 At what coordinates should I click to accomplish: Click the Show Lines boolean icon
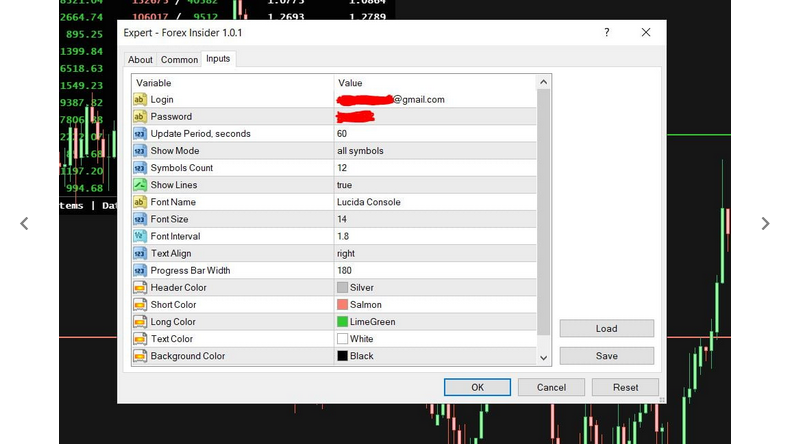point(140,185)
